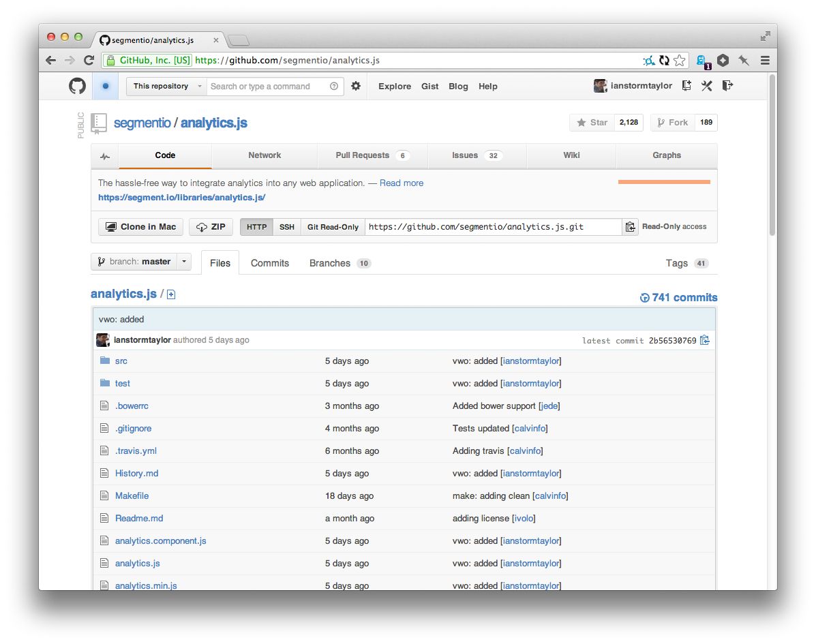
Task: Click the segmentio owner link
Action: tap(142, 123)
